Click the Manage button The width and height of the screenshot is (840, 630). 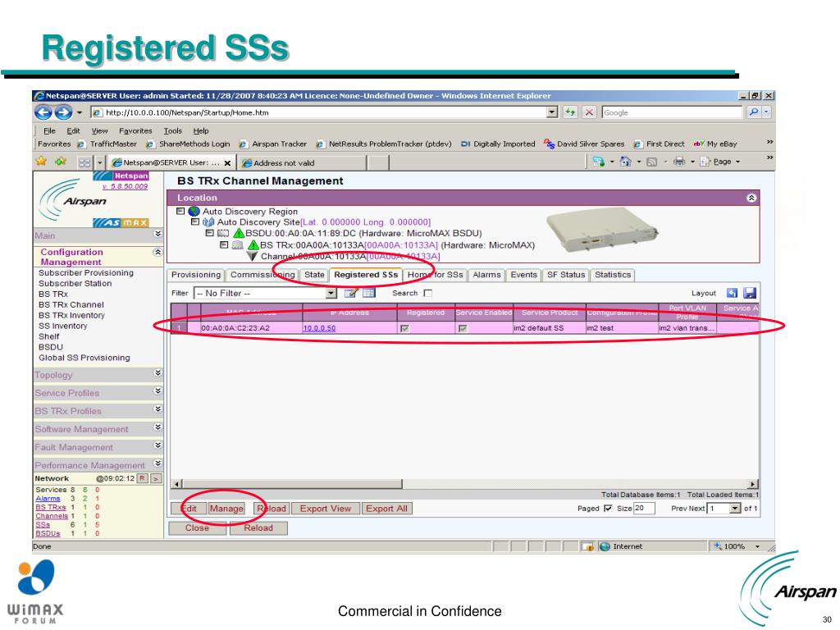(x=226, y=509)
